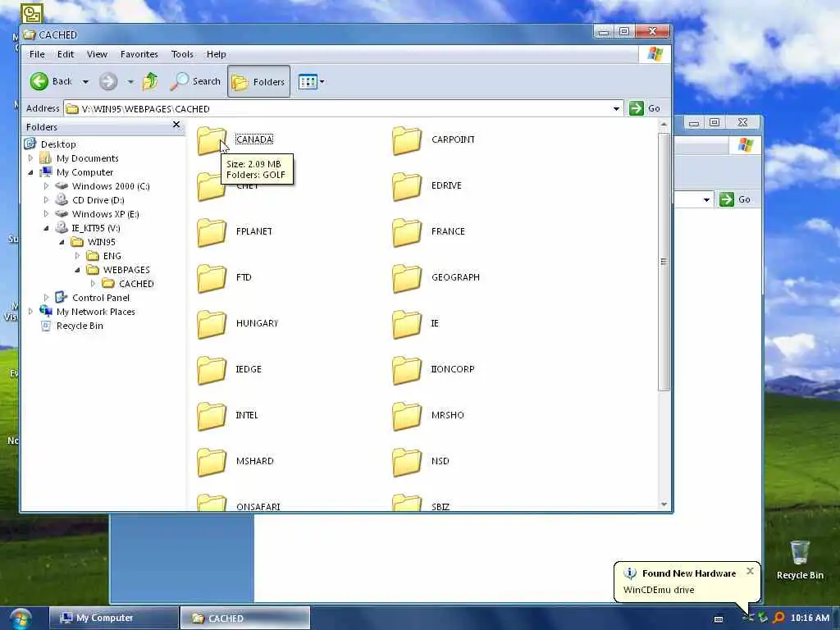Expand the Windows 2000 (C:) node
This screenshot has width=840, height=630.
tap(46, 186)
